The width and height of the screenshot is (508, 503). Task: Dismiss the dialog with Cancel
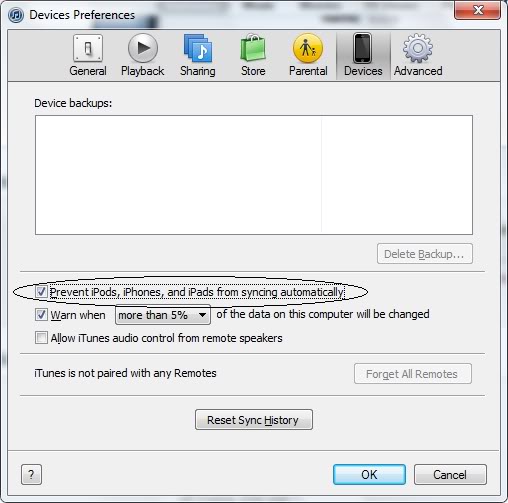pos(450,474)
